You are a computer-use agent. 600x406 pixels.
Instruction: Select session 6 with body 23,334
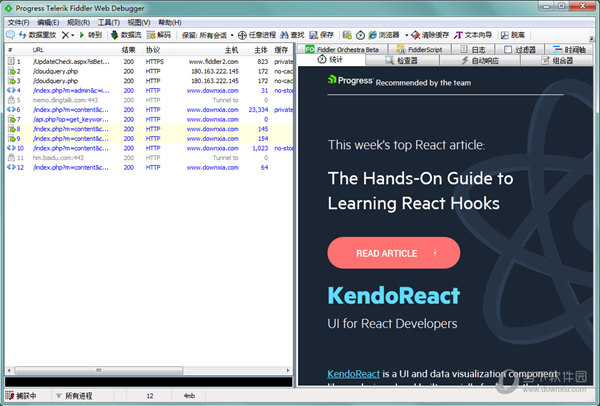click(149, 109)
